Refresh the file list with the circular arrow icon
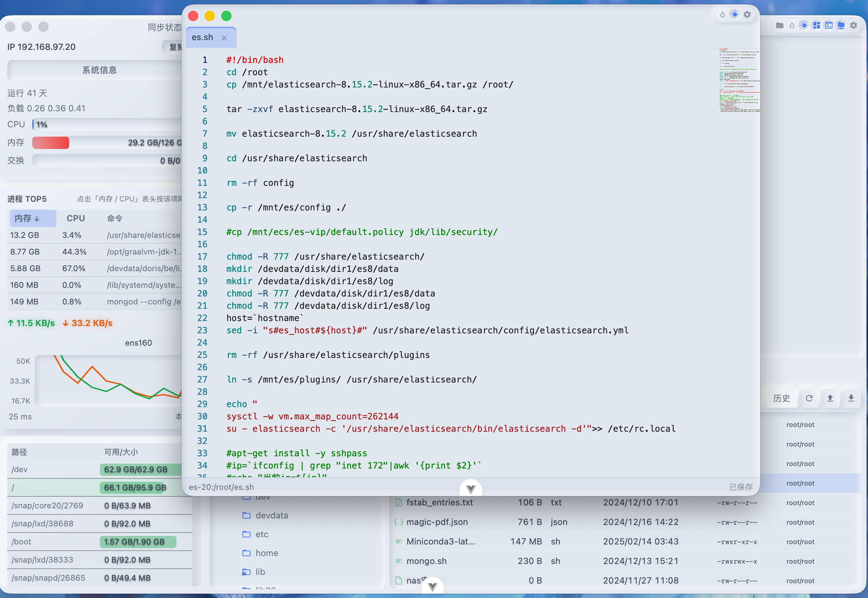Screen dimensions: 868x598 click(x=809, y=398)
